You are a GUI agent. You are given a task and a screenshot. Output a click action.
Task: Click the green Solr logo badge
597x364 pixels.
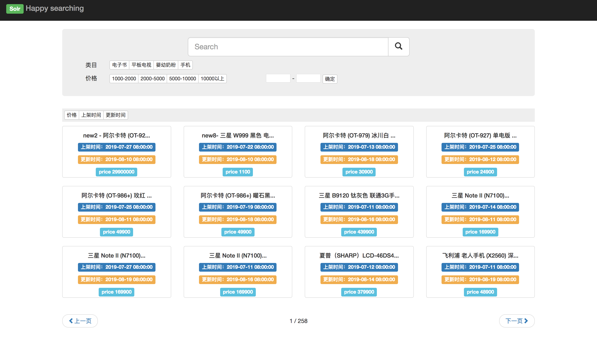(15, 9)
